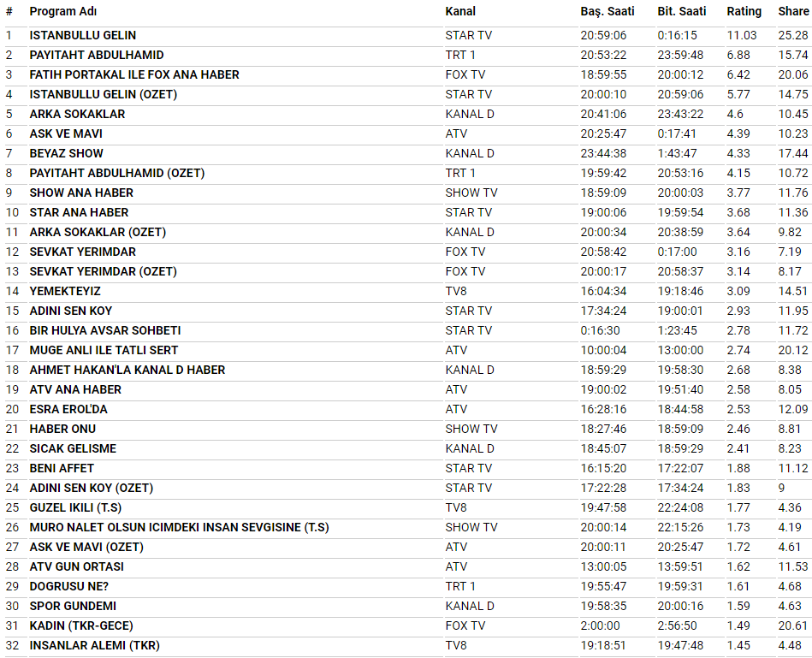Select KADIN (TKR-GECE) program entry
The image size is (812, 658).
click(x=81, y=625)
